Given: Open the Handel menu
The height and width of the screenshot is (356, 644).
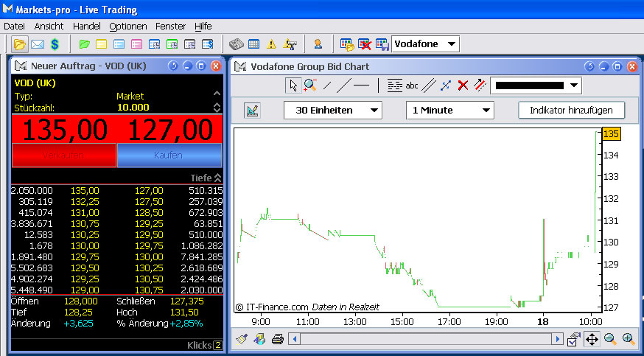Looking at the screenshot, I should (x=86, y=26).
